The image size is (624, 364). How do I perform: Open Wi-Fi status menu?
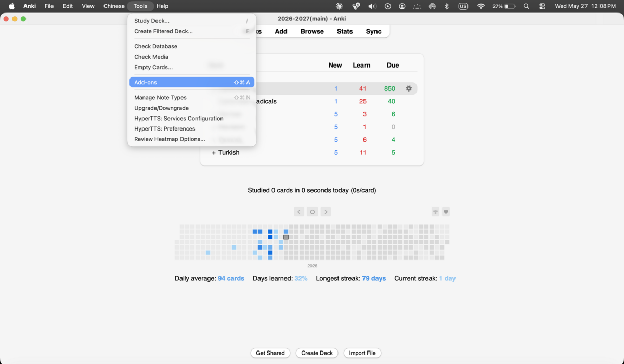(x=481, y=6)
